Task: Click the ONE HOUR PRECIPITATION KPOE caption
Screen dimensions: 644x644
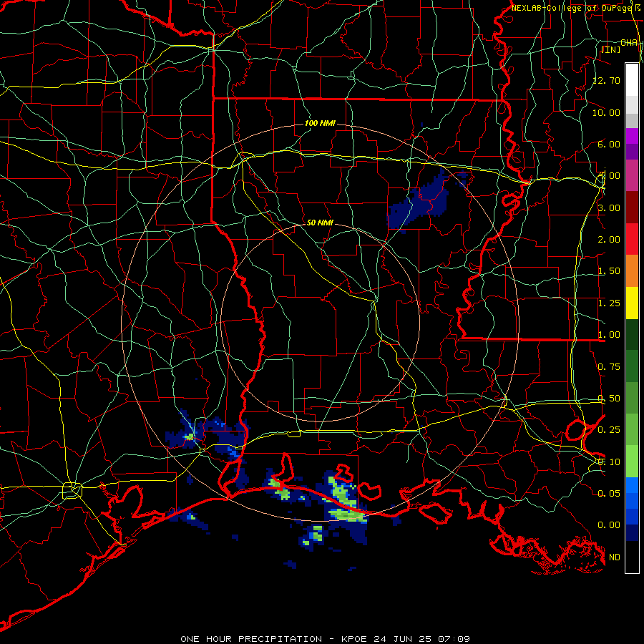Action: 325,639
